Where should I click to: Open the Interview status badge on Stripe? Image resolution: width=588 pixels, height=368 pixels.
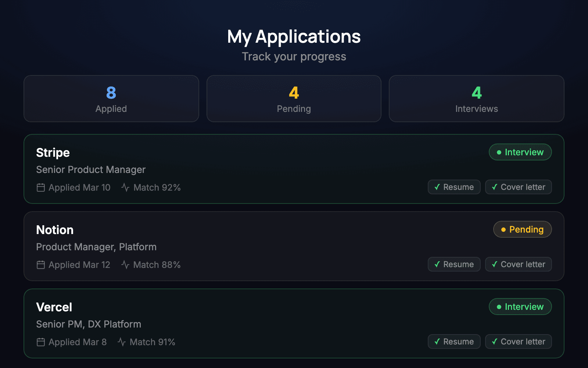pos(520,152)
